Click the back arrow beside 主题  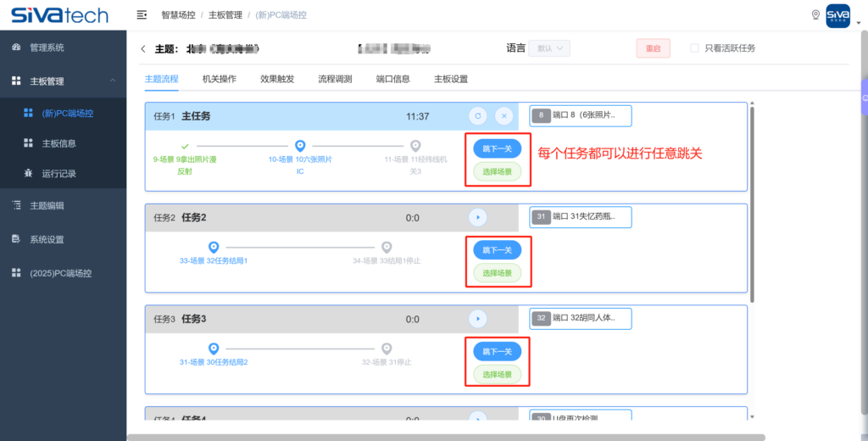(x=143, y=49)
